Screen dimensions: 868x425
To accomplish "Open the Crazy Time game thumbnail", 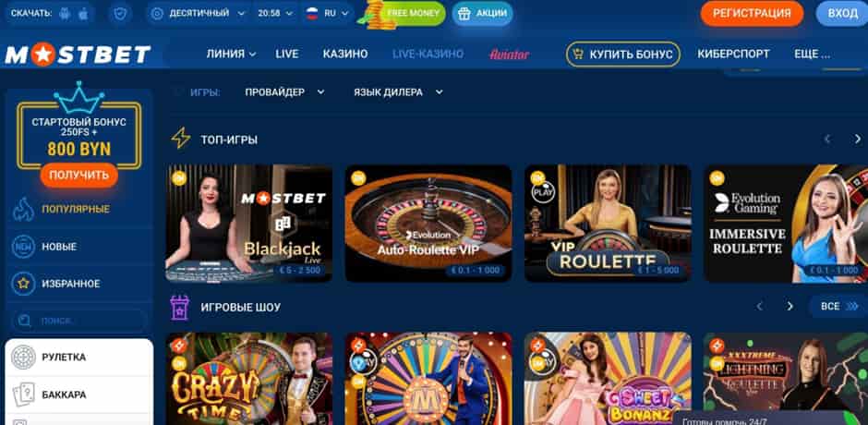I will pos(249,379).
